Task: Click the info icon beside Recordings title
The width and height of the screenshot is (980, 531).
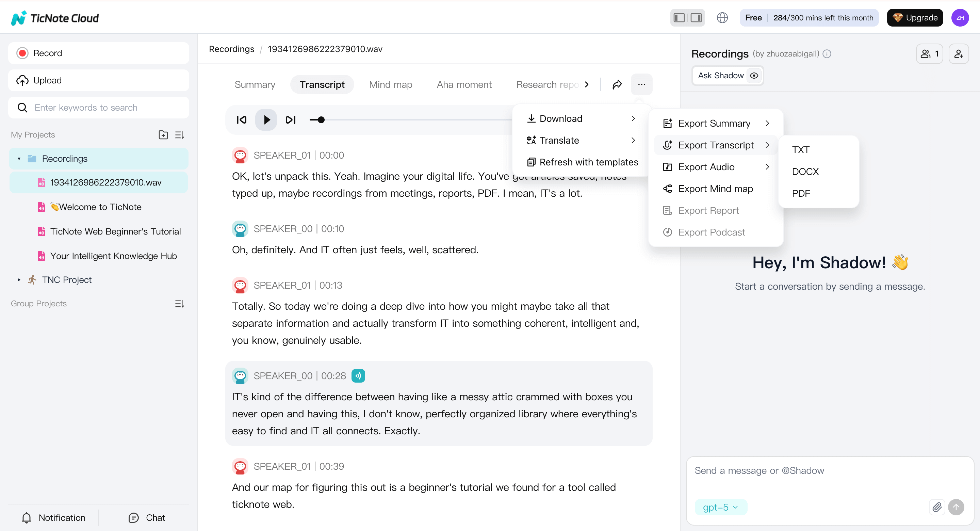Action: click(x=828, y=54)
